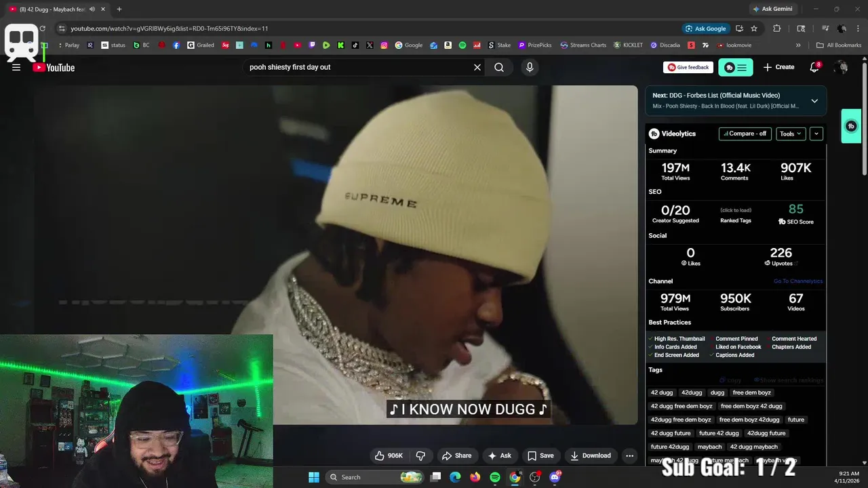The width and height of the screenshot is (868, 488).
Task: Open the media controls icon in Chrome toolbar
Action: pos(825,28)
